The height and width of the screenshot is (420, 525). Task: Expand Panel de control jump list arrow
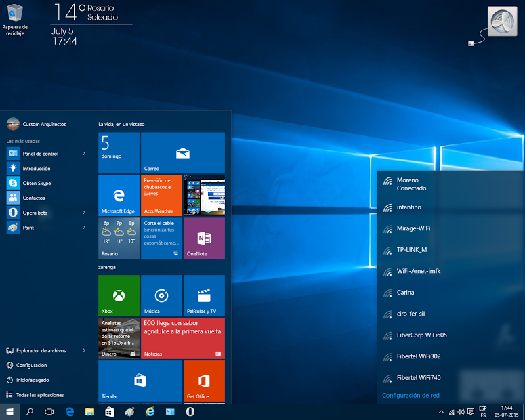(x=84, y=153)
